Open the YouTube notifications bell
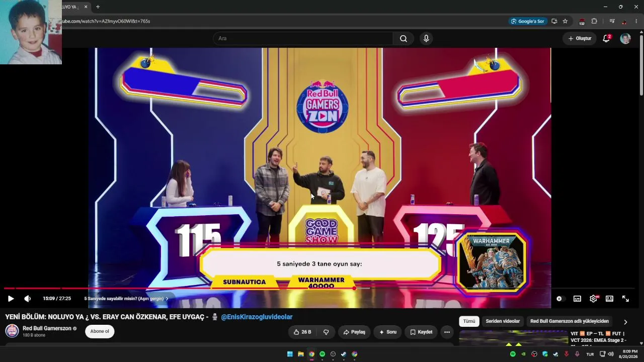The width and height of the screenshot is (644, 362). (606, 38)
